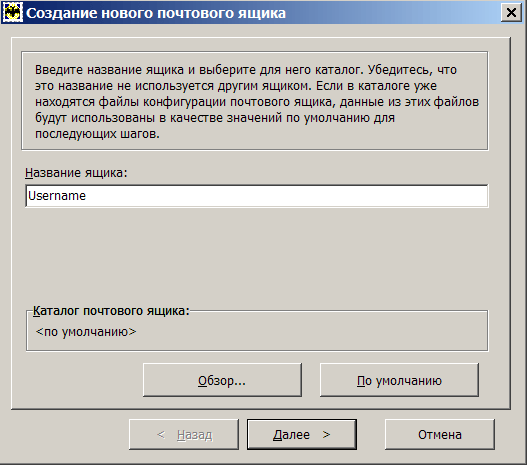Image resolution: width=527 pixels, height=465 pixels.
Task: Click the 'Название ящика:' label
Action: pos(76,173)
